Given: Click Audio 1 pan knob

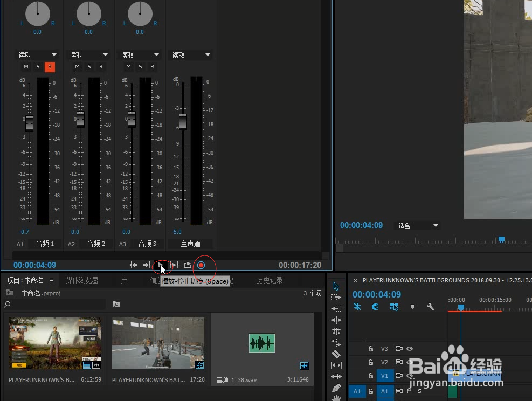Looking at the screenshot, I should click(x=38, y=13).
